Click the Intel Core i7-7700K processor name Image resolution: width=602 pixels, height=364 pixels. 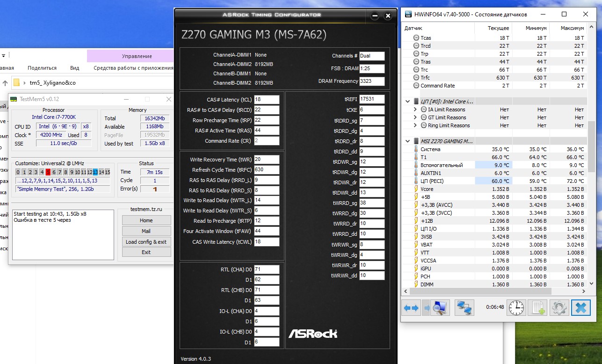pos(54,117)
